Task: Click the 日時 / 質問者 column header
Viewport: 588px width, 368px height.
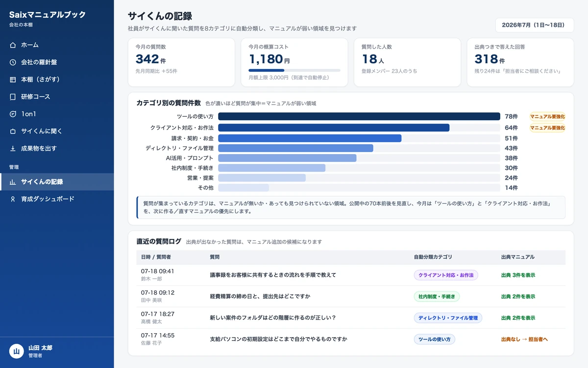Action: click(156, 257)
